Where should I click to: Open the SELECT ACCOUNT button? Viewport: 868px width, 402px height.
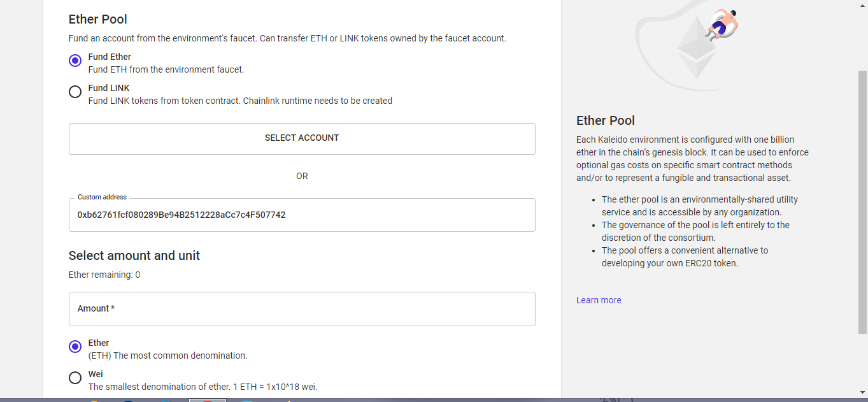pyautogui.click(x=302, y=138)
